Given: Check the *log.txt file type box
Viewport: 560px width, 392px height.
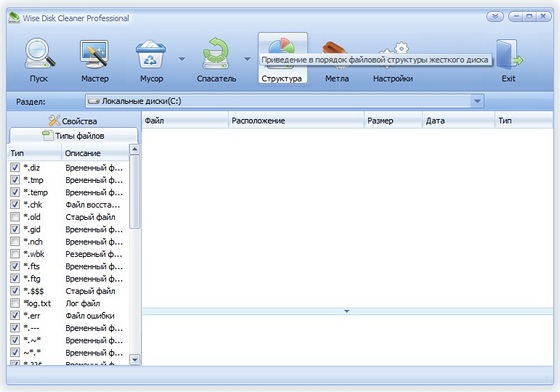Looking at the screenshot, I should (x=15, y=303).
